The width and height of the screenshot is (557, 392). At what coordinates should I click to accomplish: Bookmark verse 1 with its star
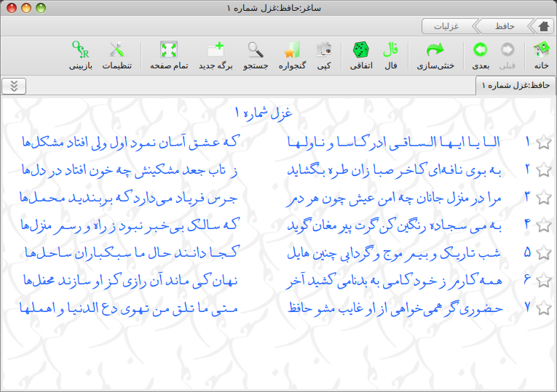[543, 143]
